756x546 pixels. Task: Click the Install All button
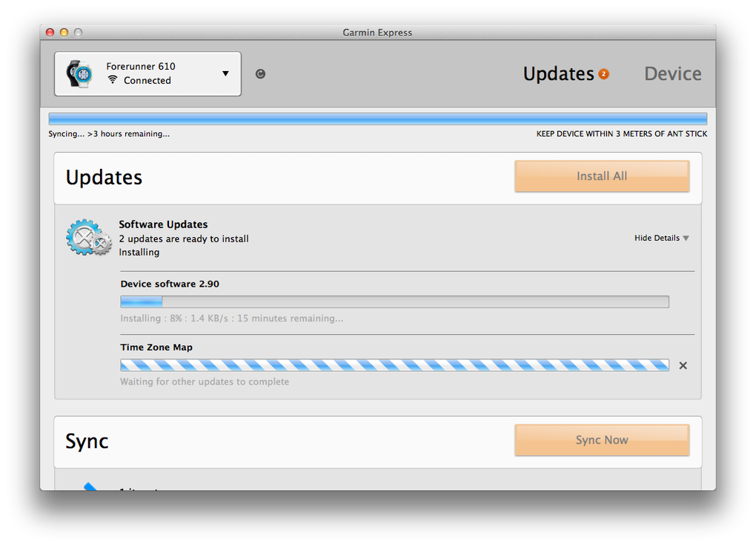pyautogui.click(x=602, y=176)
